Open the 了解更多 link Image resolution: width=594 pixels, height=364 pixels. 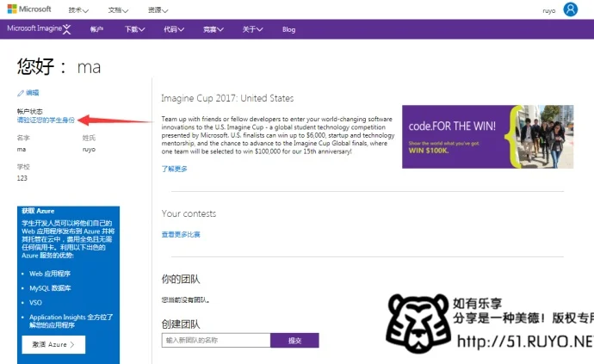click(x=174, y=169)
